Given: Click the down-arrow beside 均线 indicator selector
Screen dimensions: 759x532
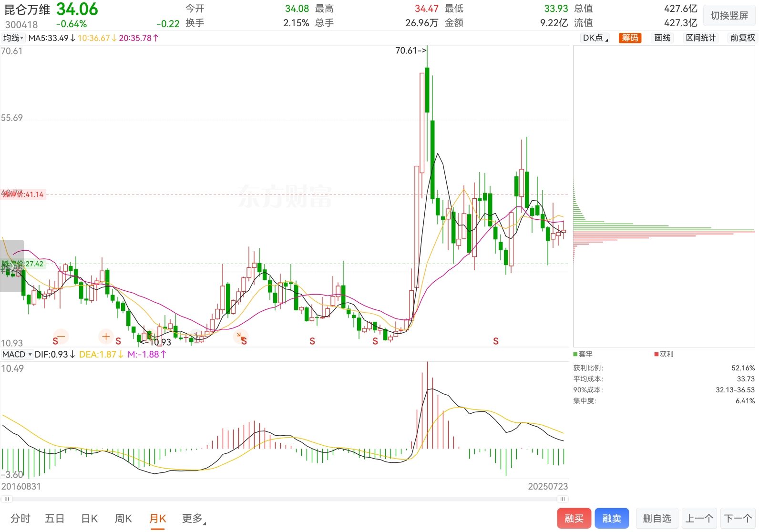Looking at the screenshot, I should [22, 38].
